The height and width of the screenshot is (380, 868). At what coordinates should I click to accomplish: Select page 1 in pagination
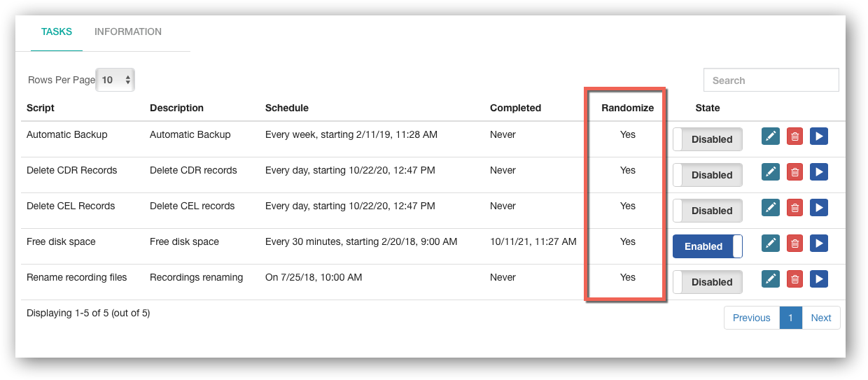[791, 318]
